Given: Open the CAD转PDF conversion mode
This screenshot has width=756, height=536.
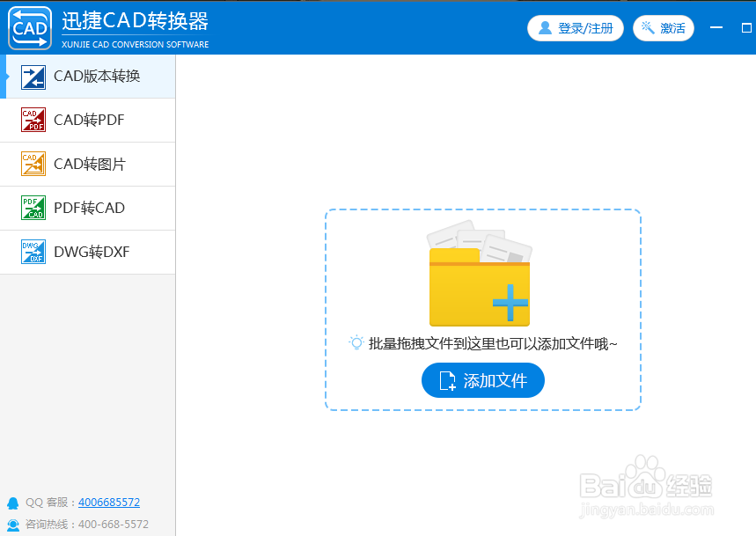Looking at the screenshot, I should pos(88,120).
